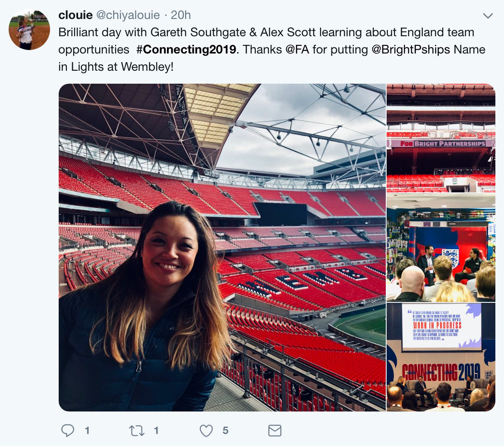Click the tweet text starting 'Brilliant day'
504x446 pixels.
(266, 32)
